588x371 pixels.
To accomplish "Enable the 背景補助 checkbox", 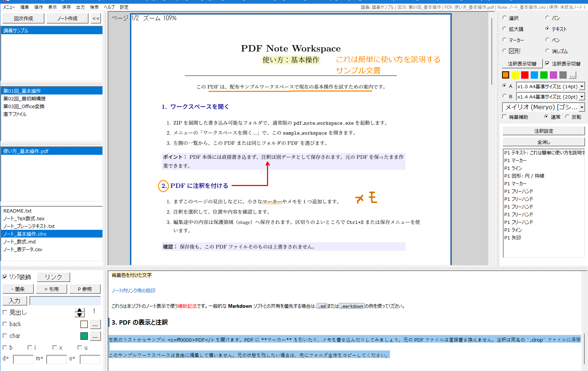I will pyautogui.click(x=505, y=117).
